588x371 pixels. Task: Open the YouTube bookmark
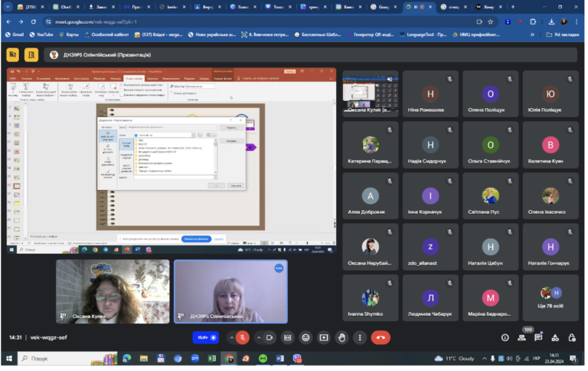click(x=41, y=34)
